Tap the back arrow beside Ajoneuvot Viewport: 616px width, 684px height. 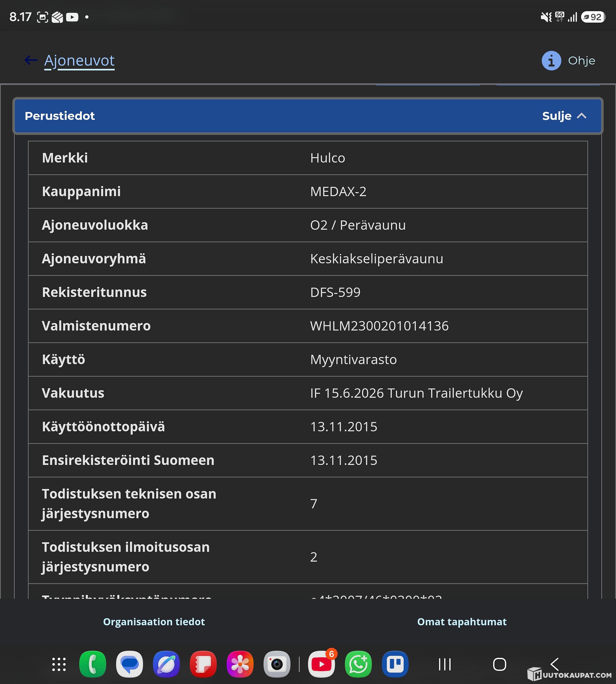31,60
